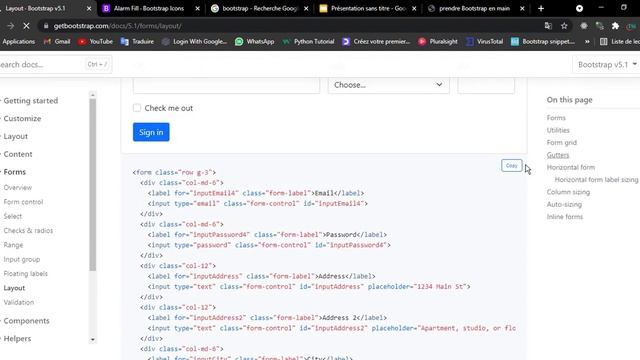Switch to the Alarm Fill Bootstrap Icons tab
The image size is (640, 360).
(149, 8)
